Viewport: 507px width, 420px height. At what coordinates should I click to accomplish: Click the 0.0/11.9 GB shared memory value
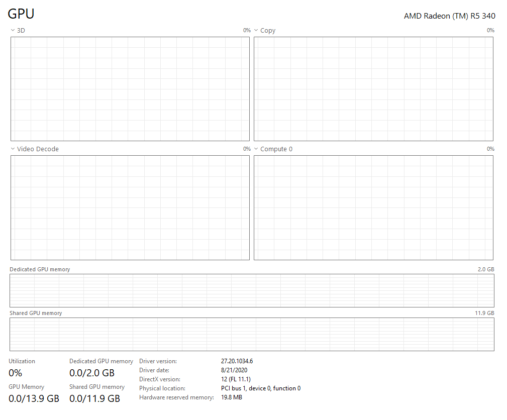(x=94, y=398)
